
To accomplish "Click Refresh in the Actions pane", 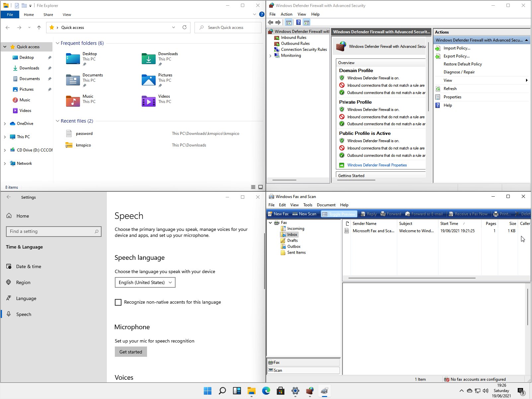I will point(450,89).
